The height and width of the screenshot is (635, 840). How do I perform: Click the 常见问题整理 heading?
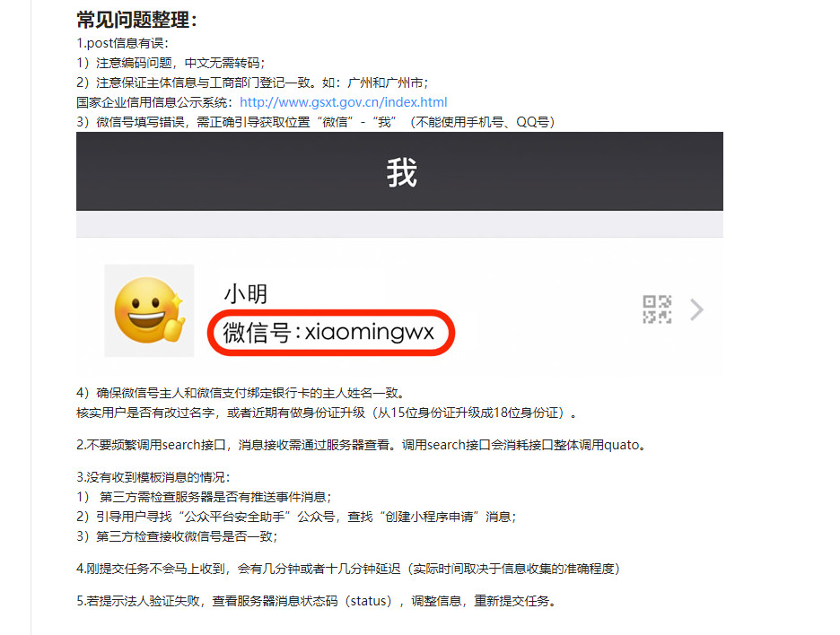[x=137, y=20]
